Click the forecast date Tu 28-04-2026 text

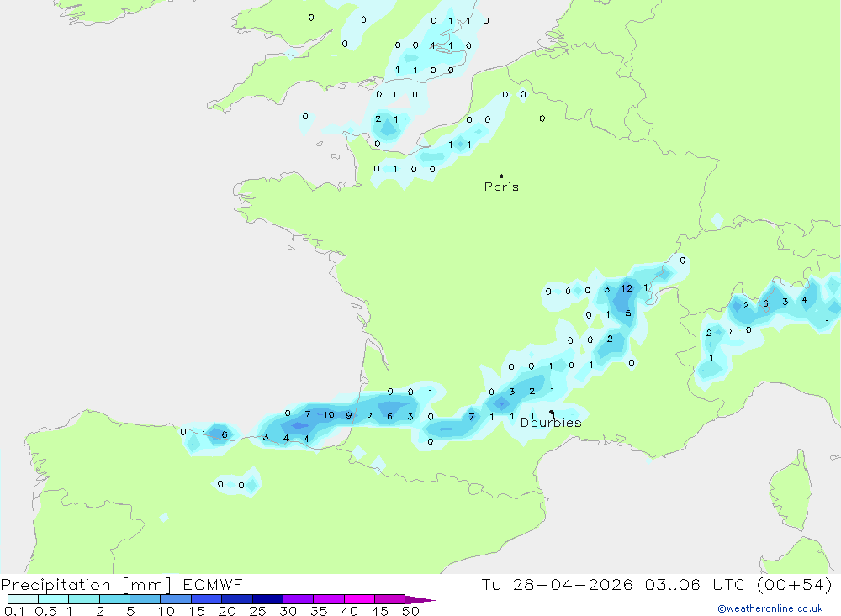(x=558, y=584)
